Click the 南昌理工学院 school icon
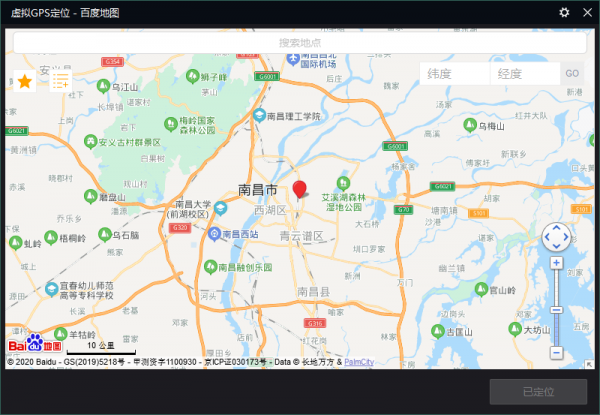Image resolution: width=600 pixels, height=415 pixels. pyautogui.click(x=259, y=115)
